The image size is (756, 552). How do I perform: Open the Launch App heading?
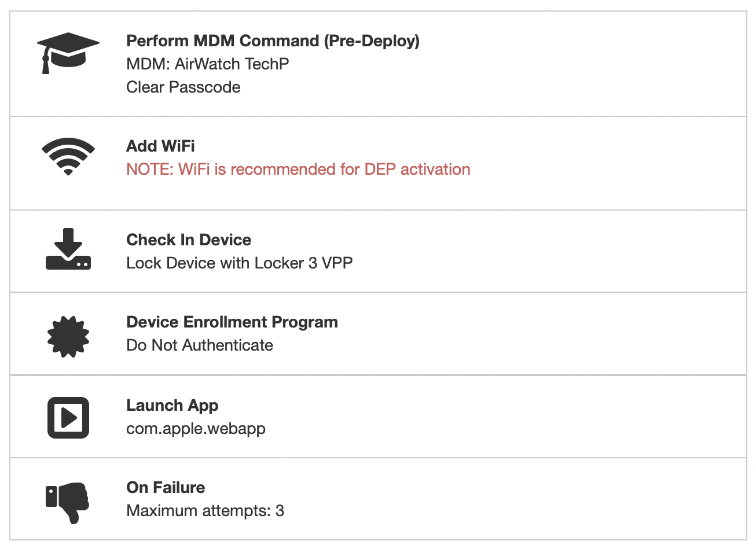coord(173,406)
